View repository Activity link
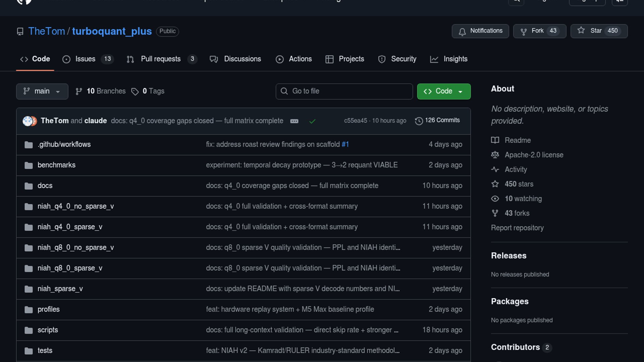The image size is (644, 362). (x=516, y=169)
